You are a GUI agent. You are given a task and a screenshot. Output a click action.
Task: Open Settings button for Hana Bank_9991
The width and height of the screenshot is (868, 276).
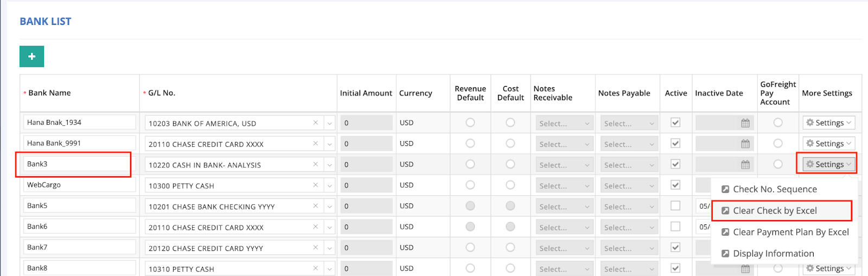[x=828, y=144]
